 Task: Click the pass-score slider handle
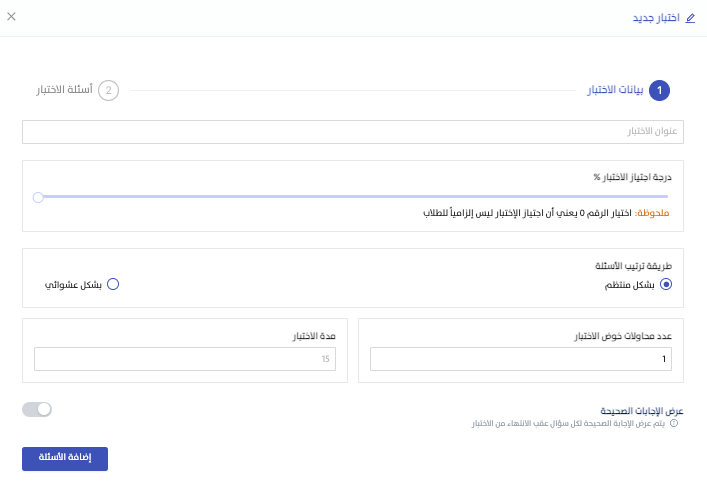click(38, 197)
